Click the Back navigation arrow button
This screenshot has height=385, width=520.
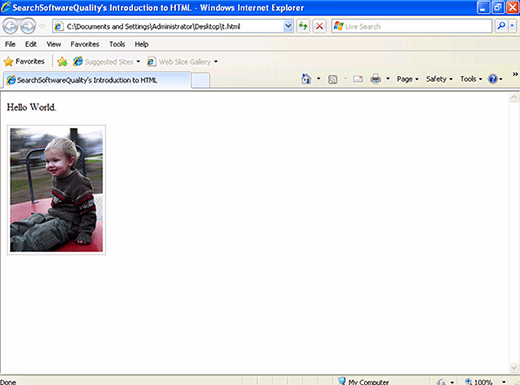click(10, 26)
